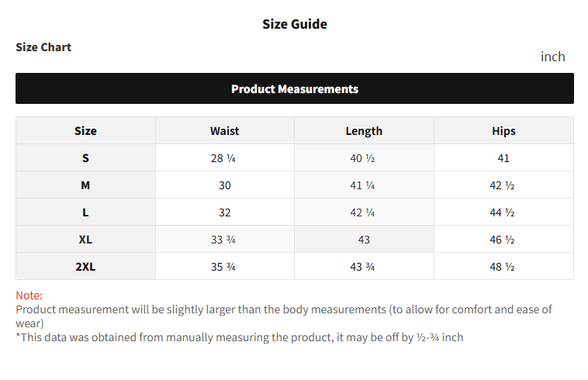Click the Length column header
The width and height of the screenshot is (588, 380).
pos(364,131)
